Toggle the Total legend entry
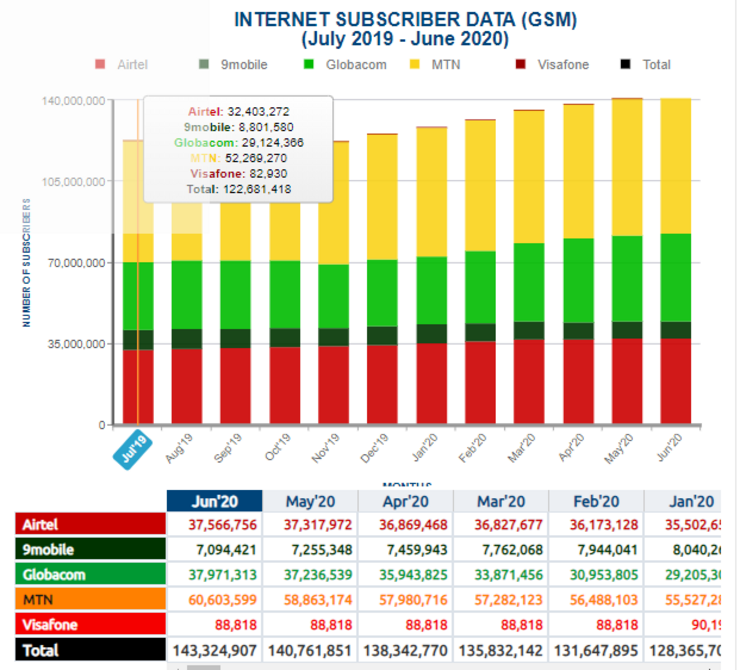 [646, 65]
